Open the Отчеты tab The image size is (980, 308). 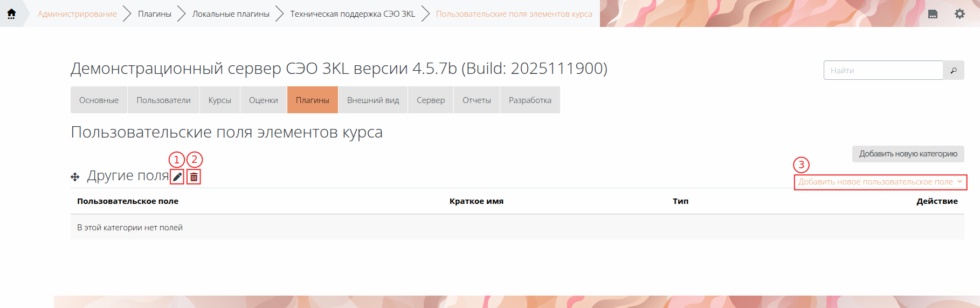coord(477,100)
